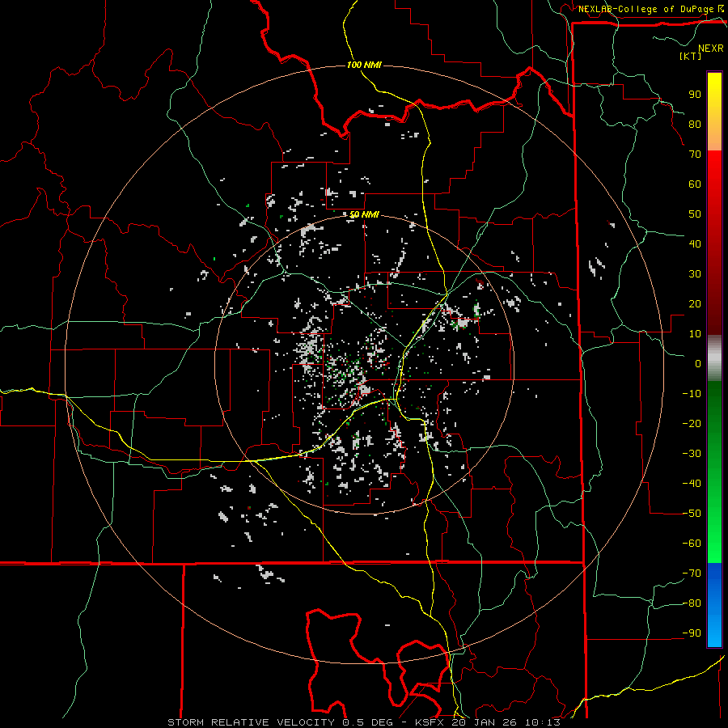Click the -60 knot scale label
The height and width of the screenshot is (728, 728).
point(692,544)
